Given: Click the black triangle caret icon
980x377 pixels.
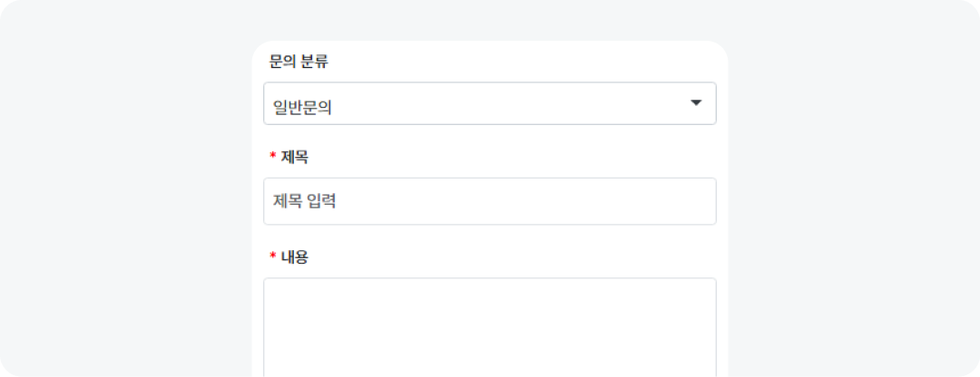Looking at the screenshot, I should click(x=696, y=103).
